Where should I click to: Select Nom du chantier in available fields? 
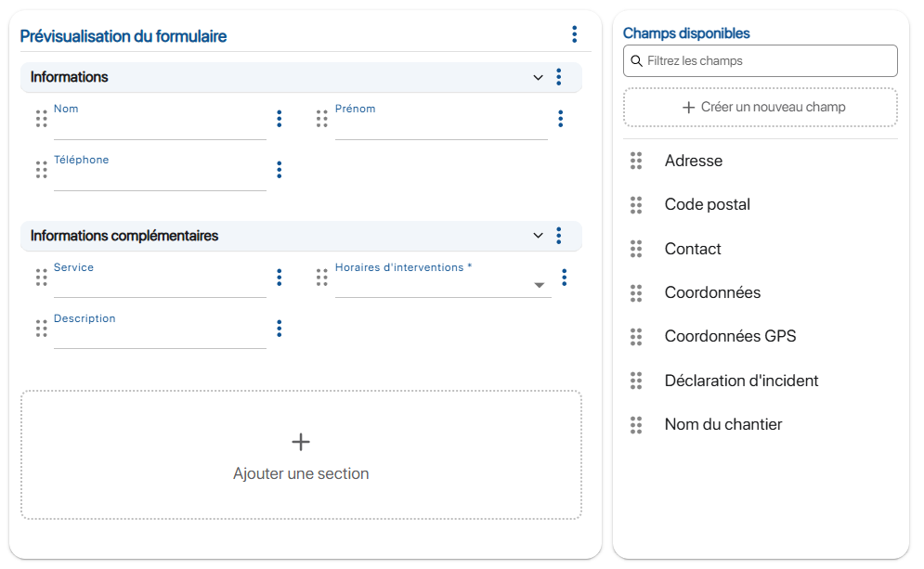pos(723,425)
